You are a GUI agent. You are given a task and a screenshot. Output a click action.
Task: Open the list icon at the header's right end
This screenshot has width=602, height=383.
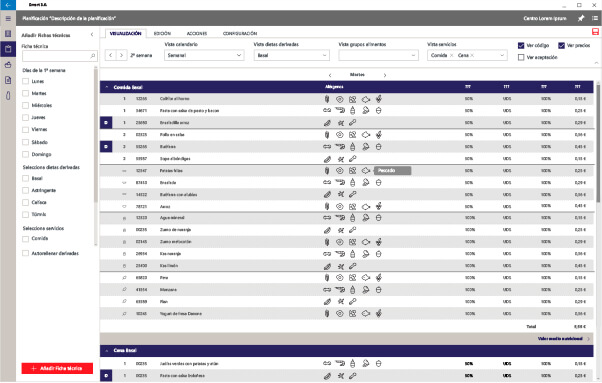click(x=595, y=18)
